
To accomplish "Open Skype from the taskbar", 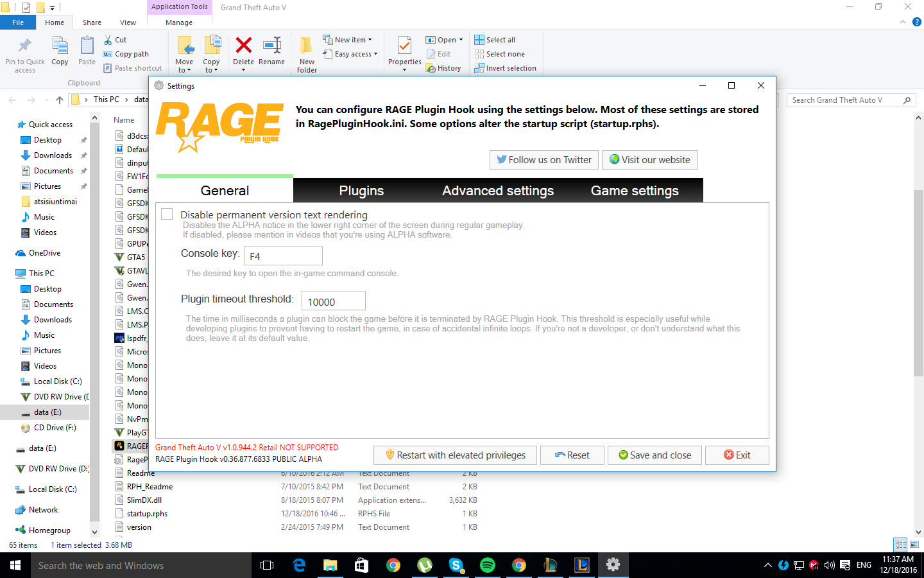I will pyautogui.click(x=456, y=565).
